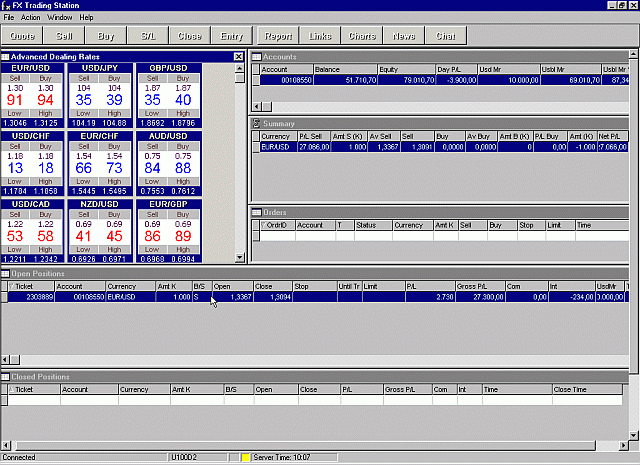
Task: Click the Closed Positions panel icon
Action: coord(5,377)
